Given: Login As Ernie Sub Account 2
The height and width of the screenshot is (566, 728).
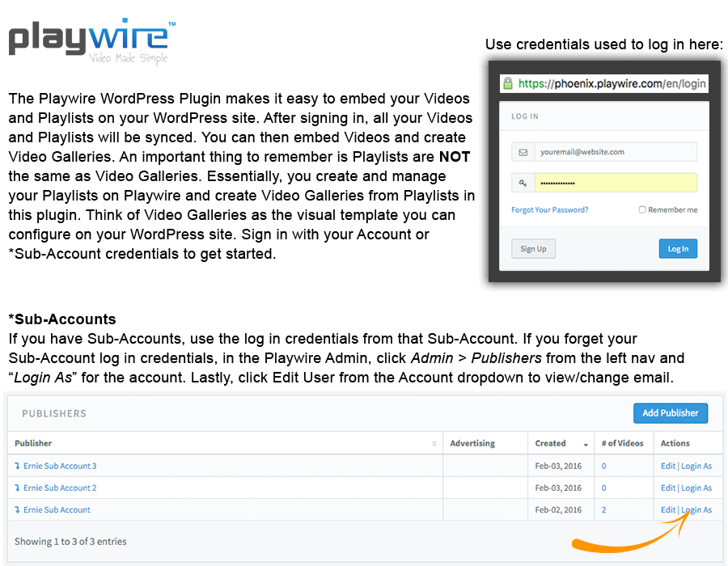Looking at the screenshot, I should 696,488.
